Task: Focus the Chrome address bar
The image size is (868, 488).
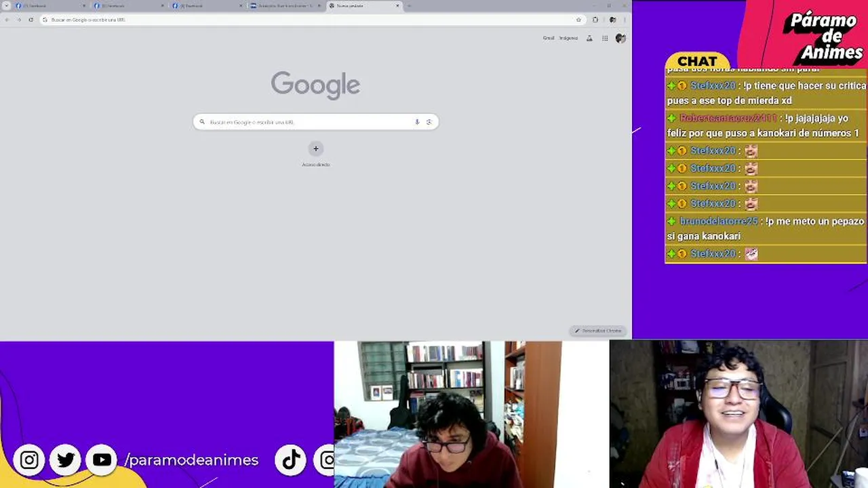Action: 312,20
